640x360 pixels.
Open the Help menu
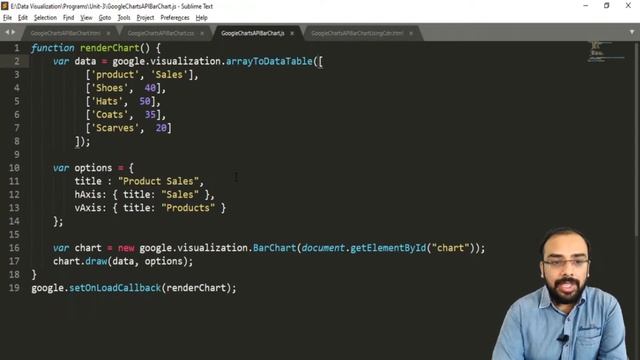coord(202,18)
